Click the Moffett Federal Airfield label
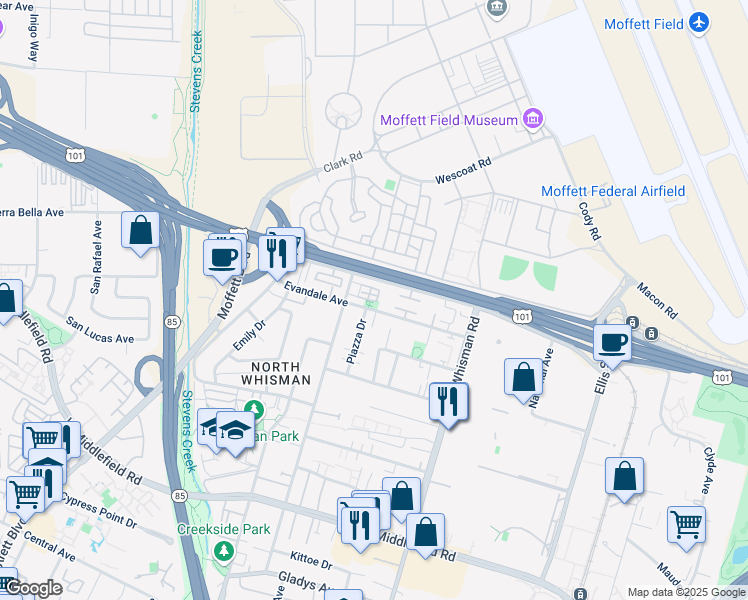The width and height of the screenshot is (748, 600). (x=613, y=191)
